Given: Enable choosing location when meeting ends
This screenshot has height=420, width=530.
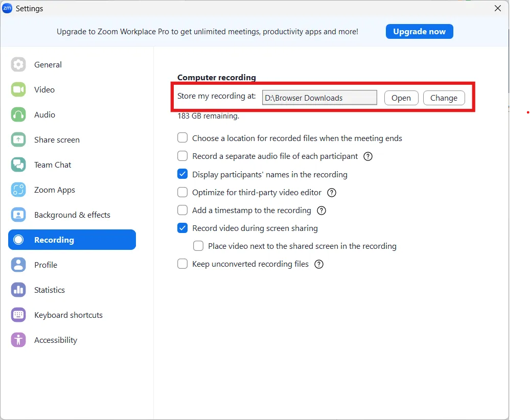Looking at the screenshot, I should (182, 138).
